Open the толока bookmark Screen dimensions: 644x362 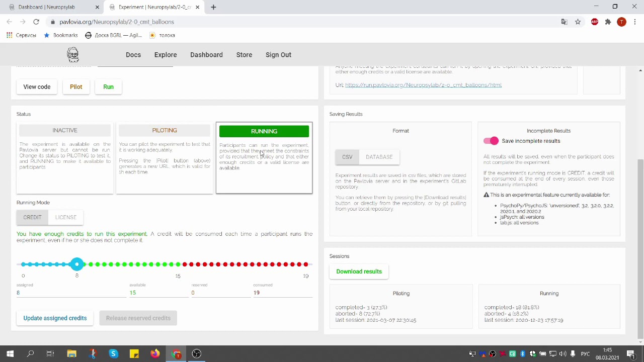163,35
